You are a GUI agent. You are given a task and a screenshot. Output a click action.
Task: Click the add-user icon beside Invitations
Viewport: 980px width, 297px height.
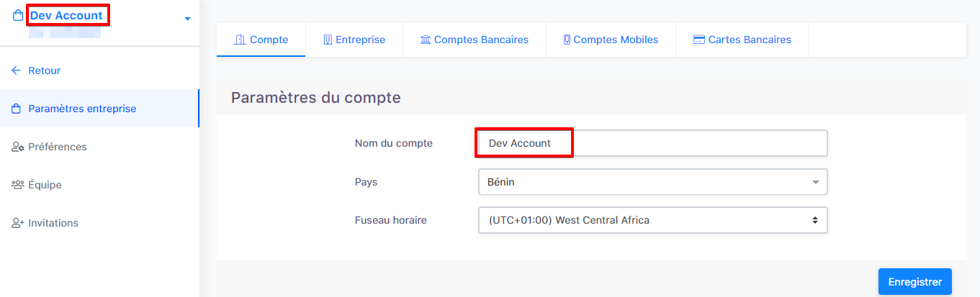pos(18,223)
